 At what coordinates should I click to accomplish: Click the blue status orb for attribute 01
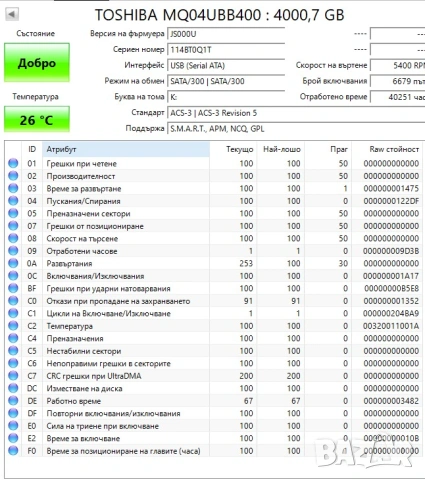click(13, 163)
